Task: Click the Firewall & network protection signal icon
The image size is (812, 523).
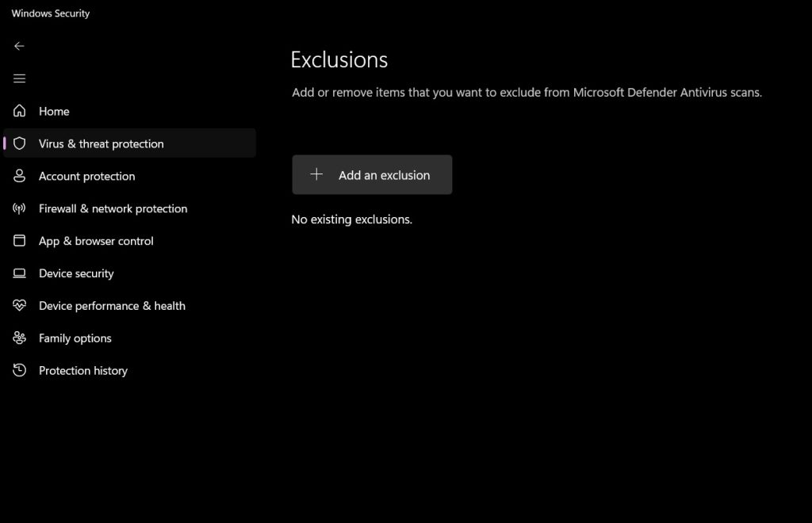Action: tap(19, 208)
